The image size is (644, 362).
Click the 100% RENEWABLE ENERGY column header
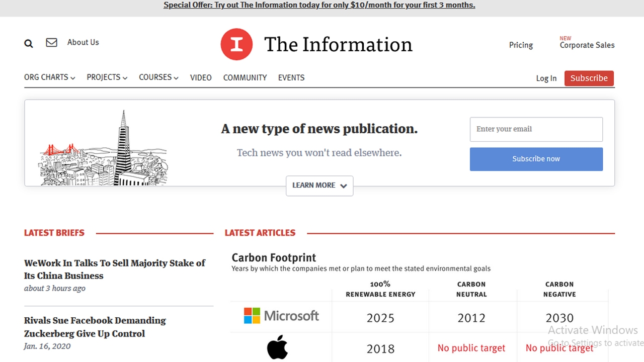pos(380,289)
